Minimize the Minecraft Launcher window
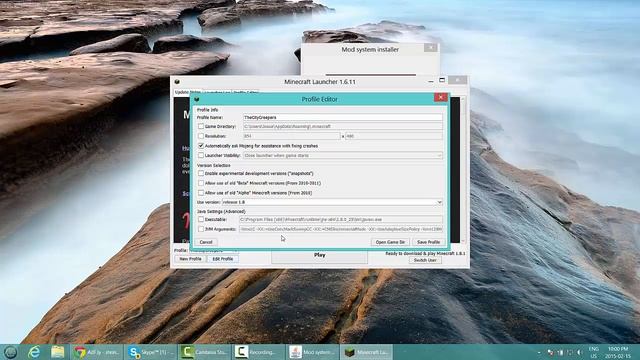640x360 pixels. tap(431, 81)
